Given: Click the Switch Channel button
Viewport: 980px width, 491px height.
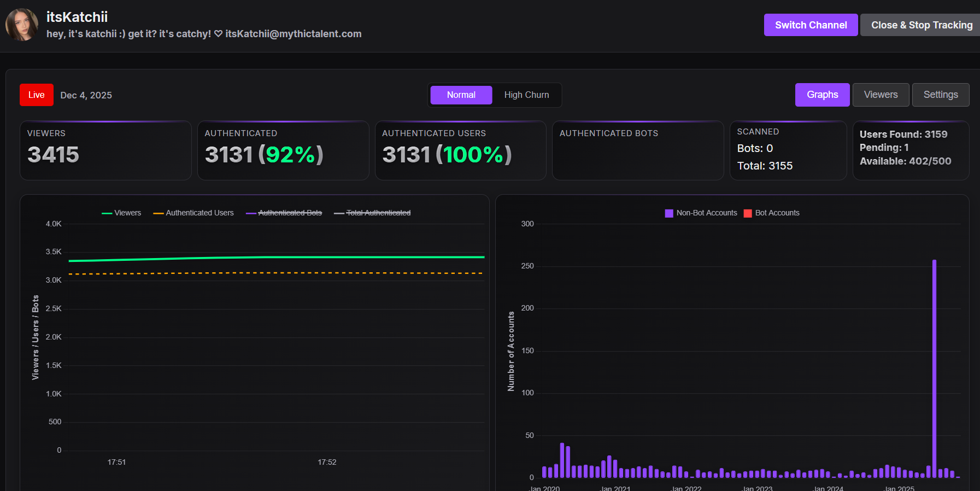Looking at the screenshot, I should (811, 25).
